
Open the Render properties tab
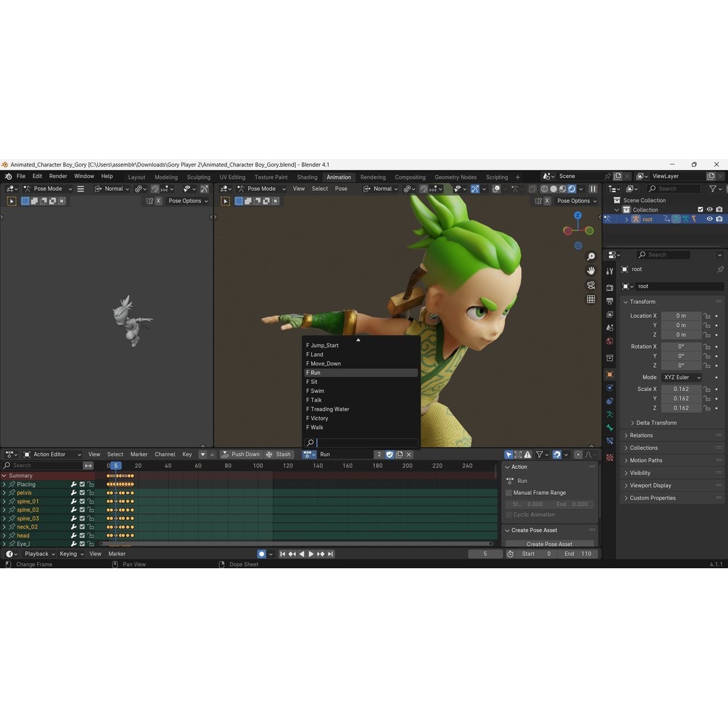[x=609, y=288]
